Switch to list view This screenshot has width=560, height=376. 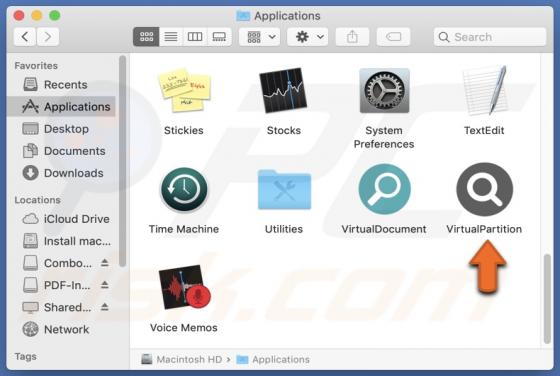point(171,37)
